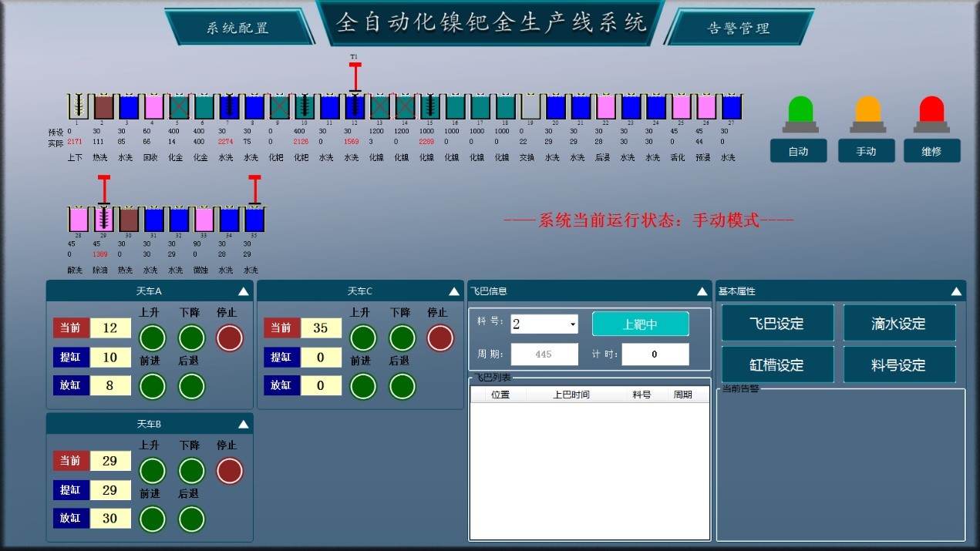Click brown 热洗 tank number 2
The image size is (980, 551).
pos(103,107)
